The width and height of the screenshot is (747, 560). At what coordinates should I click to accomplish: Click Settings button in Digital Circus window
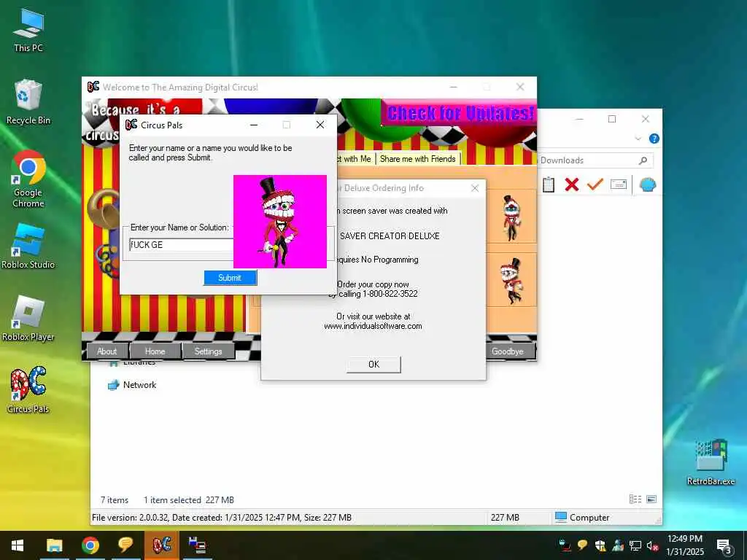[208, 351]
